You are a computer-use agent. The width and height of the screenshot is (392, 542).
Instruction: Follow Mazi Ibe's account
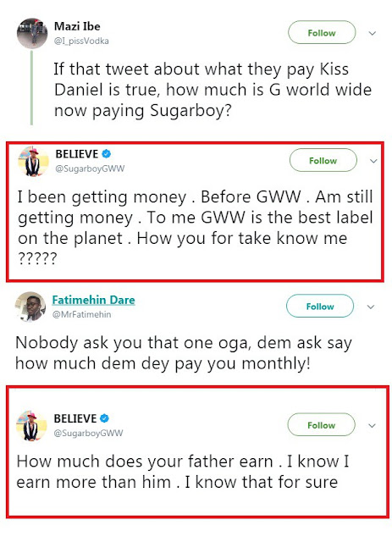click(x=322, y=32)
